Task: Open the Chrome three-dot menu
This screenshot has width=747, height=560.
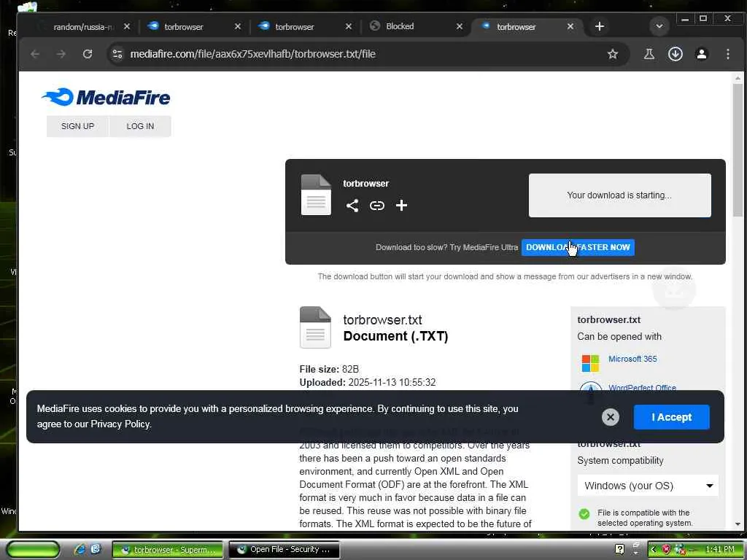Action: pos(727,54)
